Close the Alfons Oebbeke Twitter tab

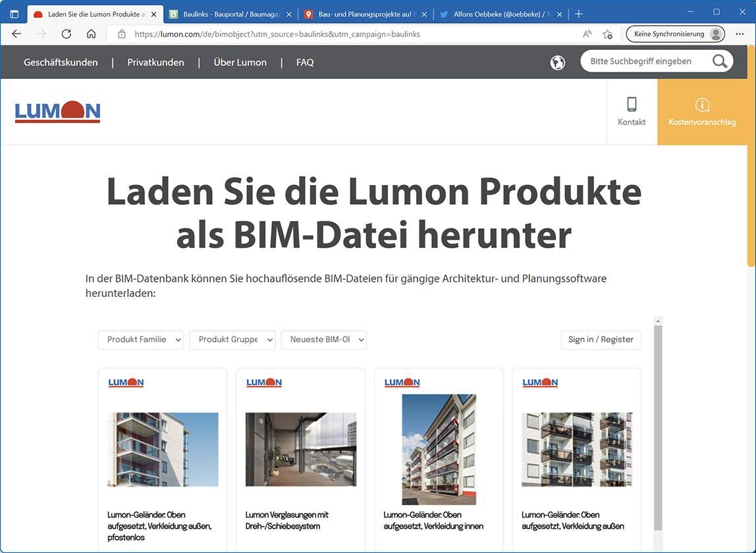559,14
